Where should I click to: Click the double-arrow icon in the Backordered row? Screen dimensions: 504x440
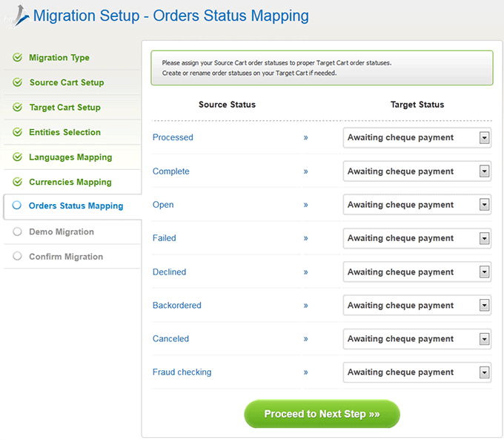(x=305, y=306)
